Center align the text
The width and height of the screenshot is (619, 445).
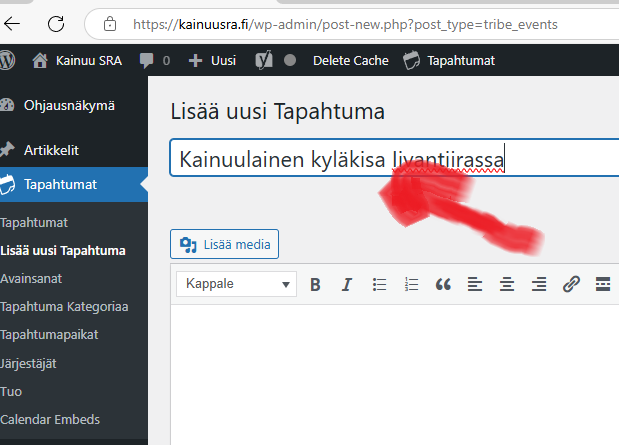click(507, 284)
